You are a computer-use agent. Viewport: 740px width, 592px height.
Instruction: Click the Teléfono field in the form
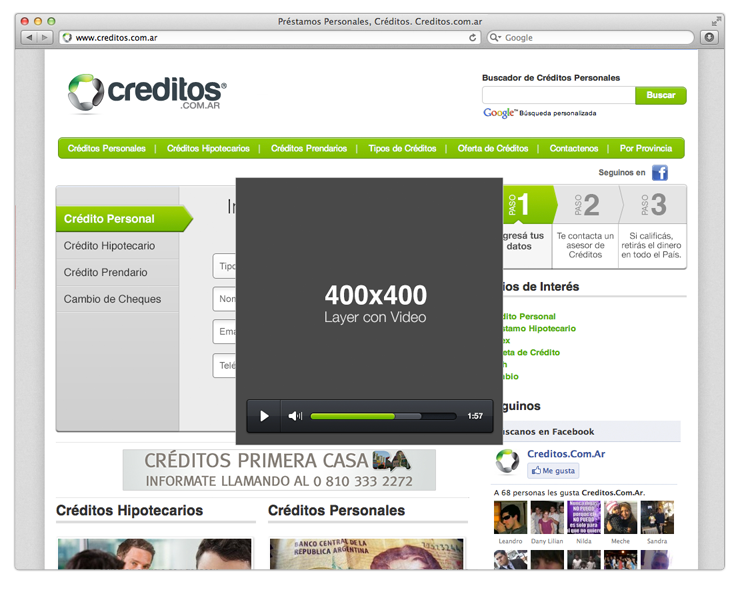tap(224, 365)
